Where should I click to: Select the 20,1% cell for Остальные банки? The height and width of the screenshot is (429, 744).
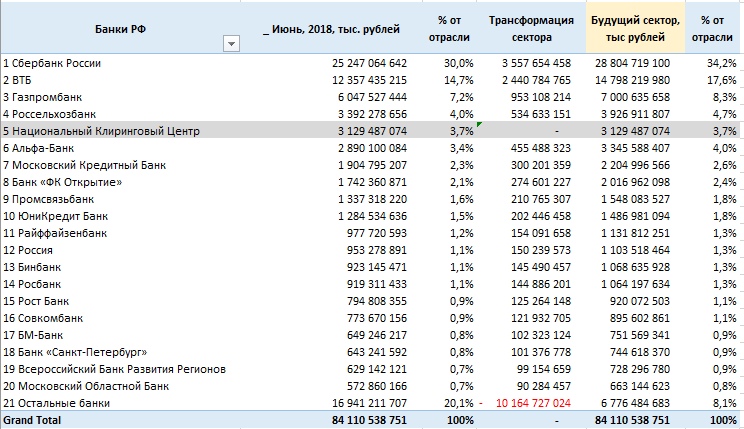coord(458,403)
